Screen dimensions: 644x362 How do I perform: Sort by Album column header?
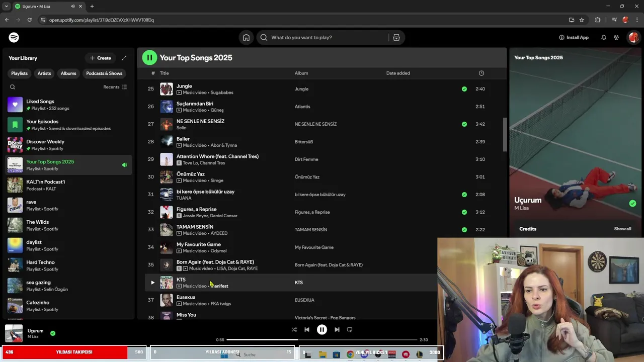point(301,73)
